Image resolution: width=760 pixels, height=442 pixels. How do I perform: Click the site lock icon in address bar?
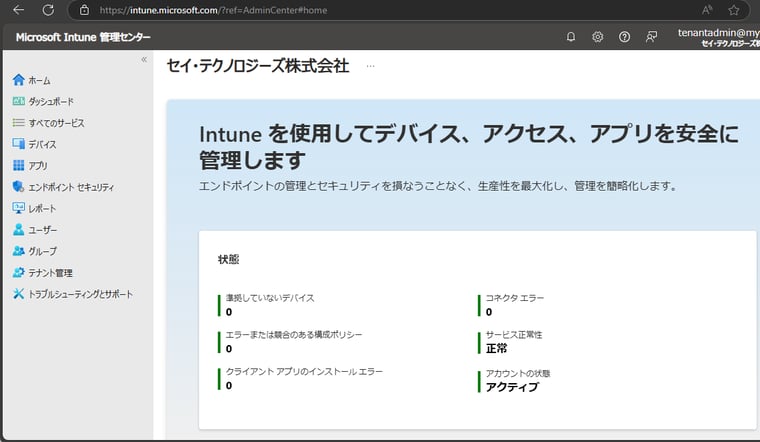pyautogui.click(x=84, y=10)
